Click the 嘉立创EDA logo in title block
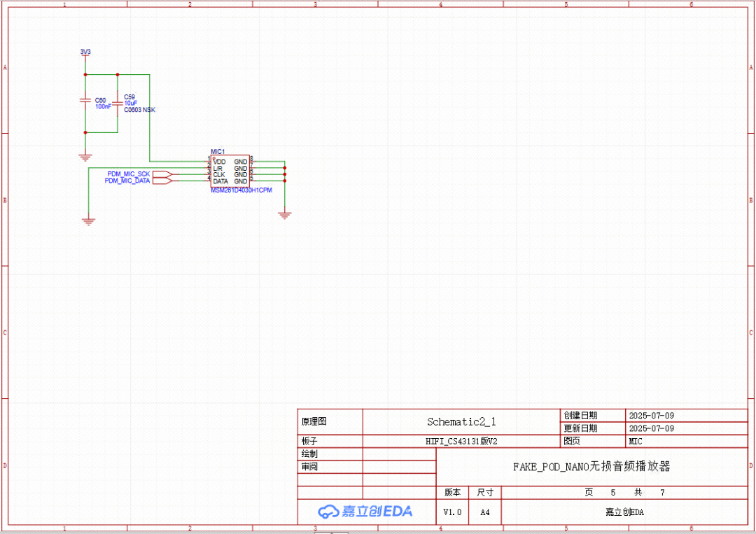The image size is (756, 534). coord(365,512)
